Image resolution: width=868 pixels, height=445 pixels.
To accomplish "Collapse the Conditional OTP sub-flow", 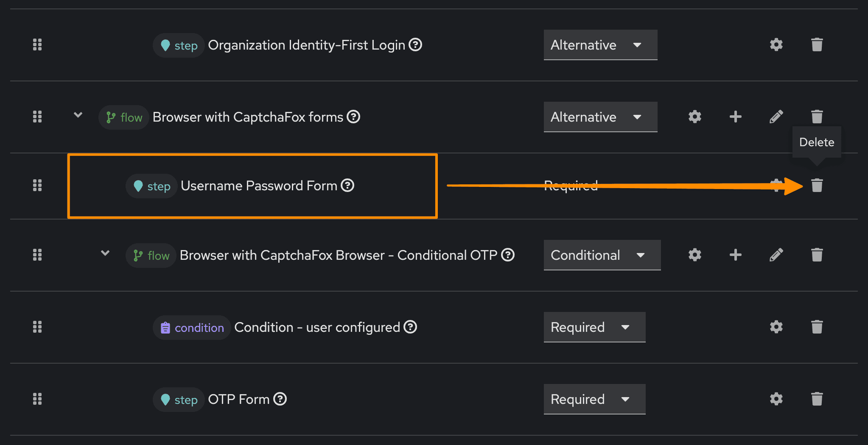I will 105,253.
